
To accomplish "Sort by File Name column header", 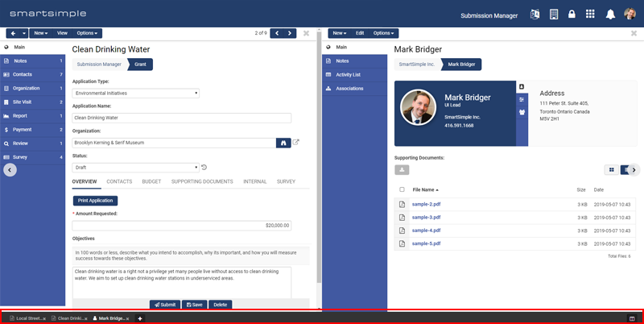I will pyautogui.click(x=426, y=189).
